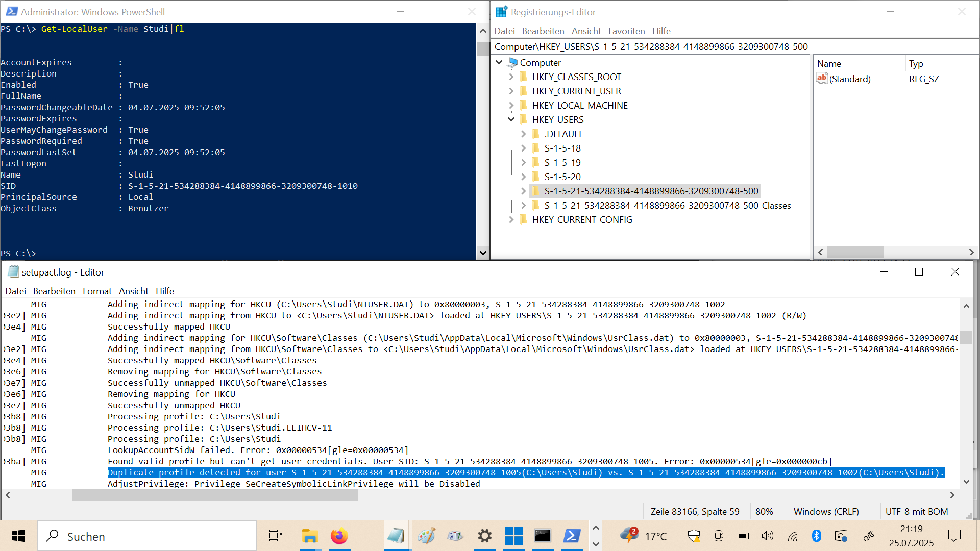The height and width of the screenshot is (551, 980).
Task: Open Windows Security shield tray icon
Action: tap(694, 536)
